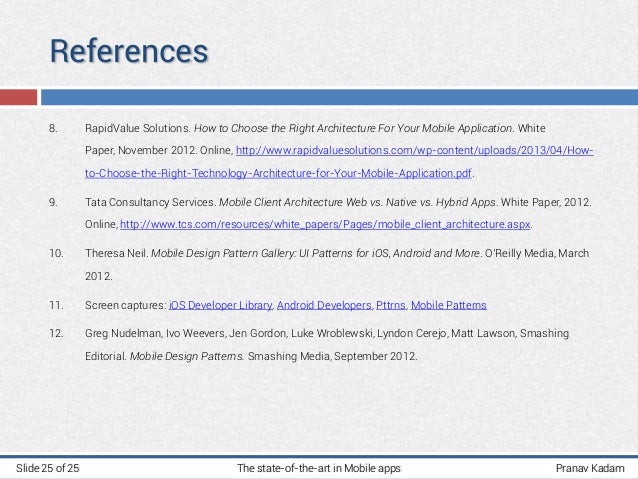Click 'Smashing Media, September 2012' text
The image size is (638, 479).
point(332,356)
